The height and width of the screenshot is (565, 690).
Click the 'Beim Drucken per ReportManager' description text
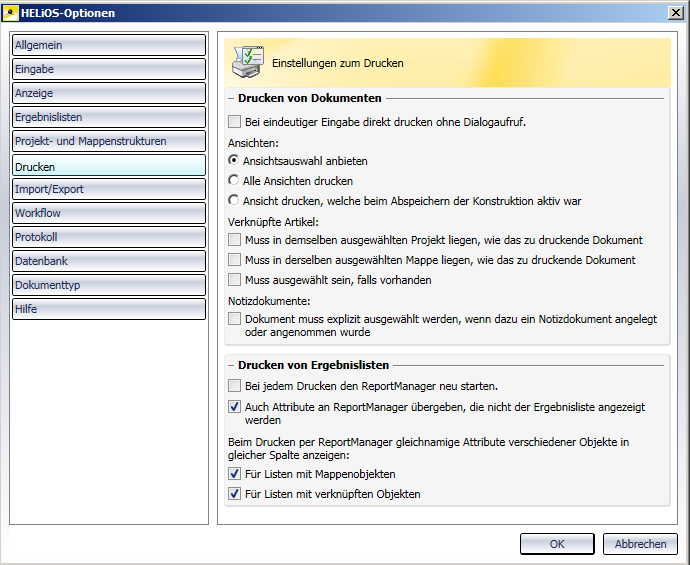click(428, 448)
